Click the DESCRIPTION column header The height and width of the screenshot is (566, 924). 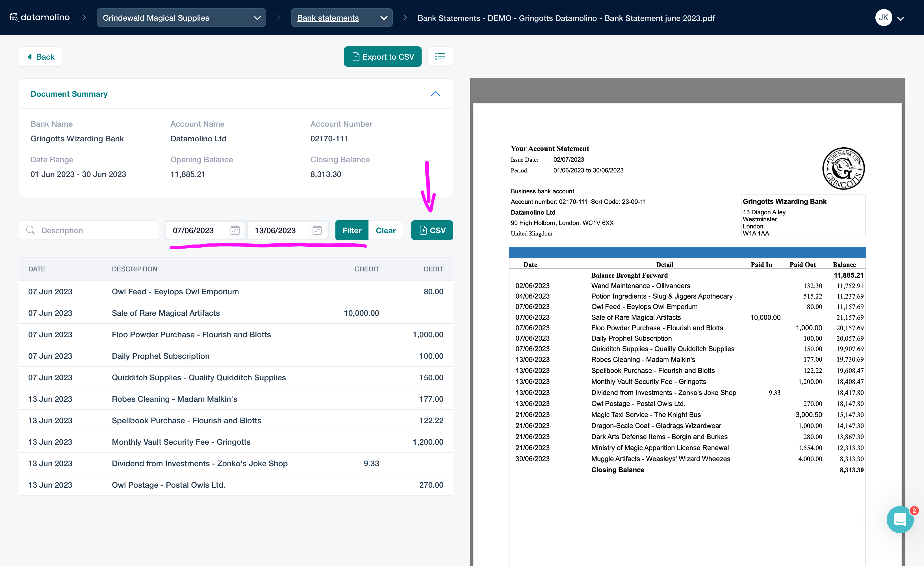(135, 269)
